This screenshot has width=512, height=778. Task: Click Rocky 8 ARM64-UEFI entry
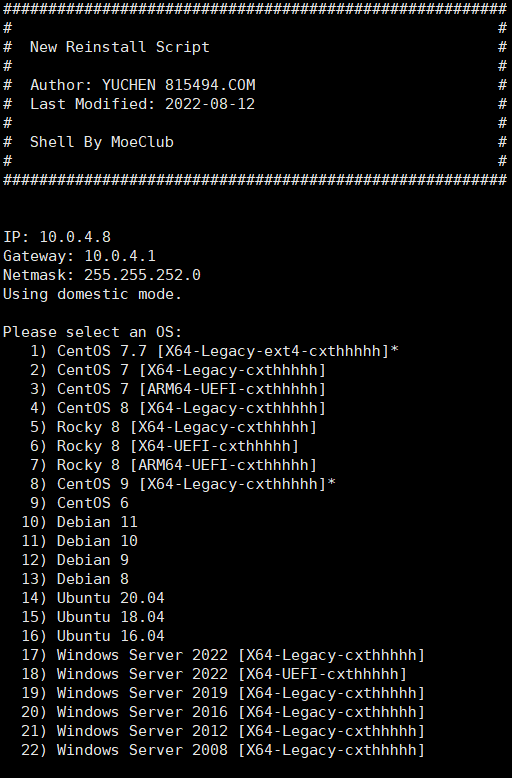pyautogui.click(x=173, y=465)
